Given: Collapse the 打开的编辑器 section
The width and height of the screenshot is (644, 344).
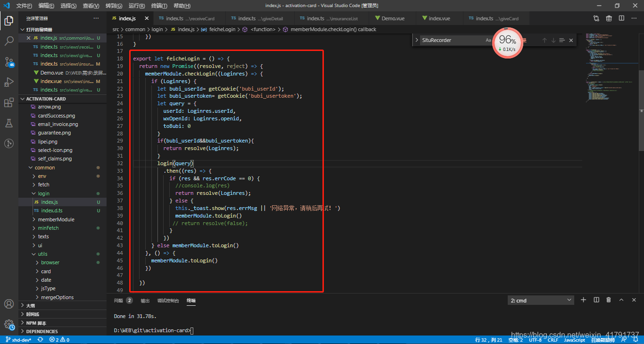Looking at the screenshot, I should coord(62,29).
